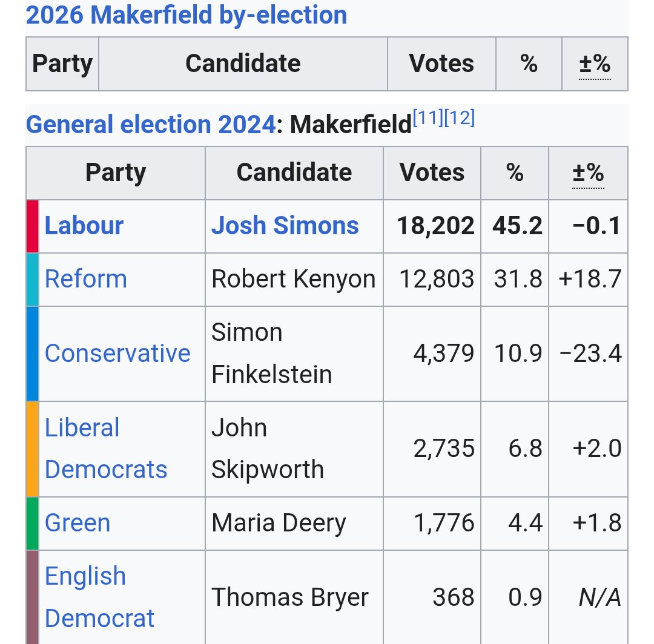654x644 pixels.
Task: Click the green Green party color bar
Action: pyautogui.click(x=33, y=524)
